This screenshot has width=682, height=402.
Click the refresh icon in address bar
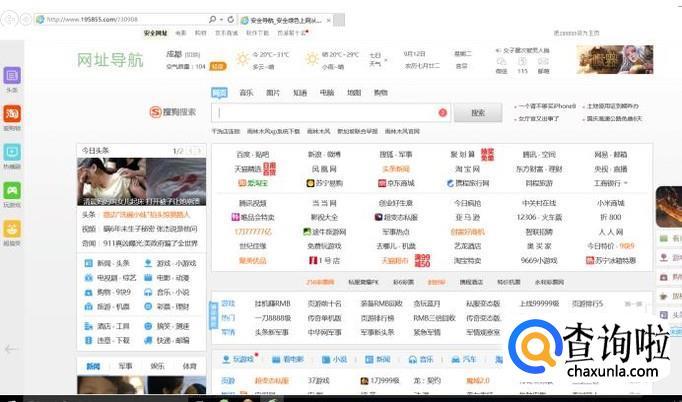click(231, 20)
